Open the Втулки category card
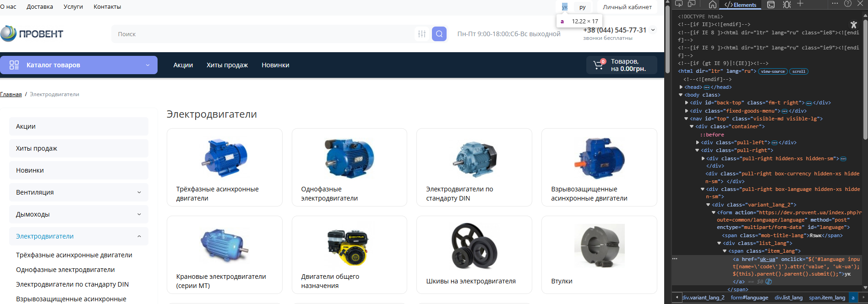 pyautogui.click(x=599, y=255)
